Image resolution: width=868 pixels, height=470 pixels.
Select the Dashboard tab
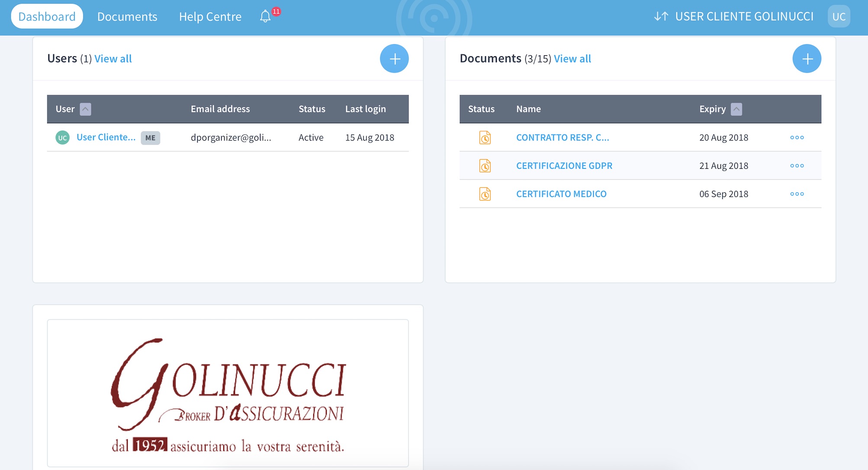(x=47, y=16)
